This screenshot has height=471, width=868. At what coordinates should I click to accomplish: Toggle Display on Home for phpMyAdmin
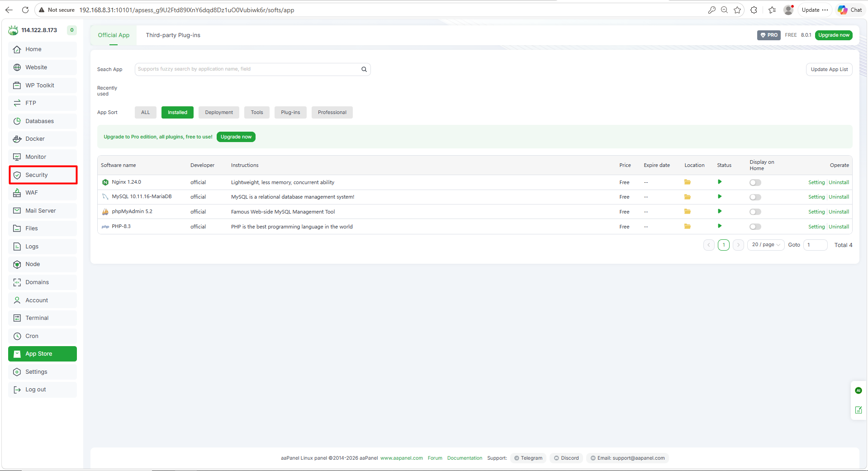[755, 212]
